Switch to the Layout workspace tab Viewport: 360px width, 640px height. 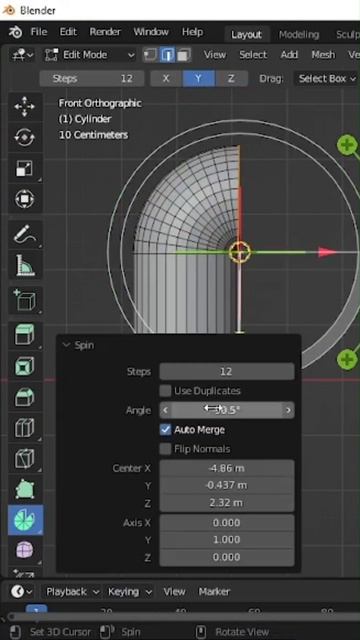point(246,35)
